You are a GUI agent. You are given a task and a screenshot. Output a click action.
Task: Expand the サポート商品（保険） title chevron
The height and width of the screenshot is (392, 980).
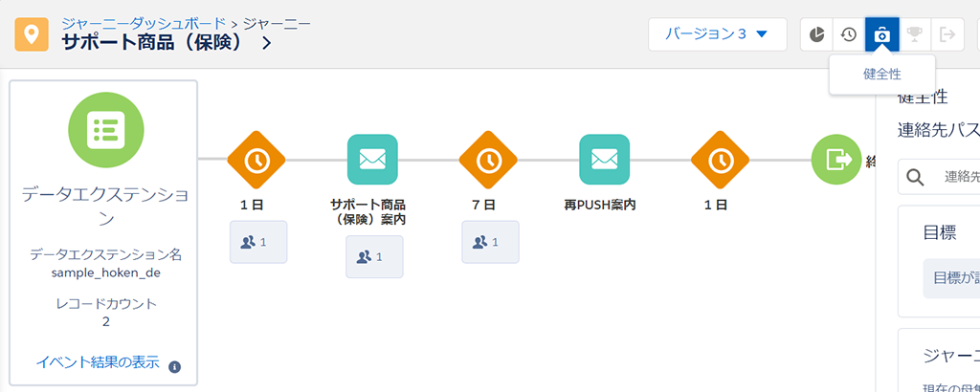266,43
